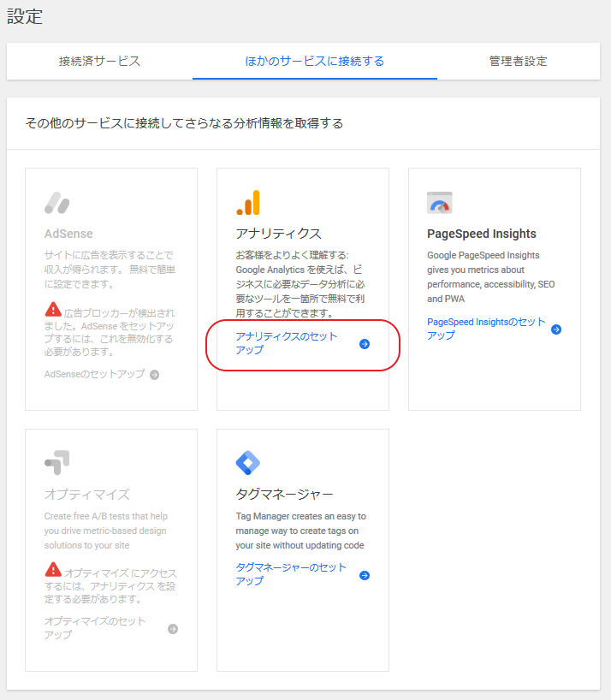This screenshot has width=611, height=700.
Task: Click the orange Analytics bar chart icon
Action: 248,203
